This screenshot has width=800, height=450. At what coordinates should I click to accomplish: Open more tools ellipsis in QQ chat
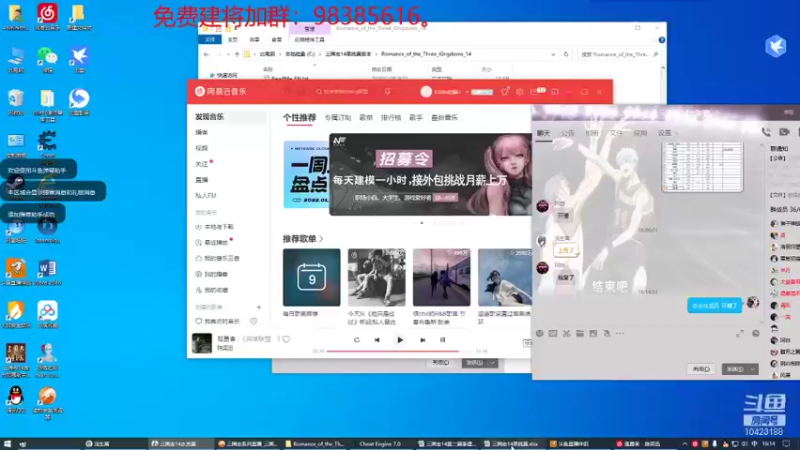tap(620, 334)
